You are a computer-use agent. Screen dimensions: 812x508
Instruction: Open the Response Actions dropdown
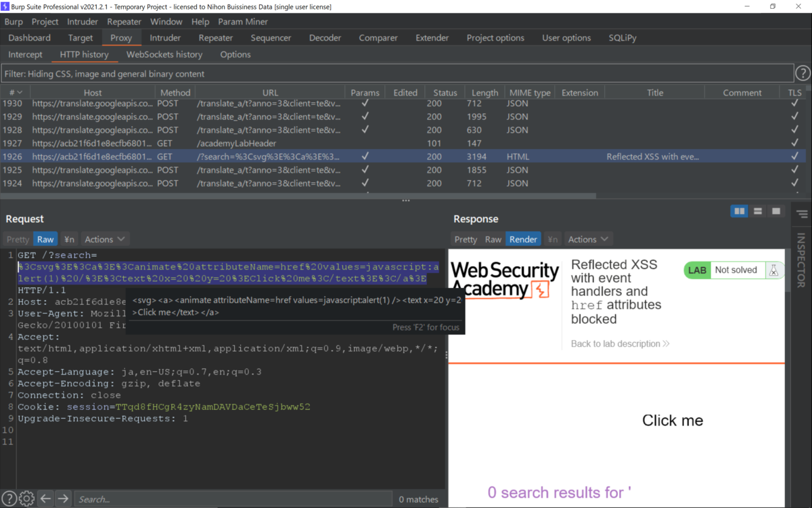point(587,239)
